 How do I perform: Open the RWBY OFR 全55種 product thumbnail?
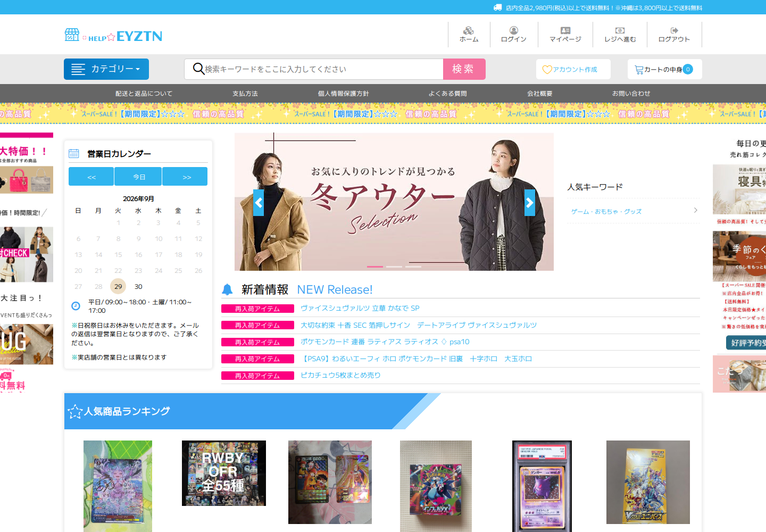coord(224,473)
